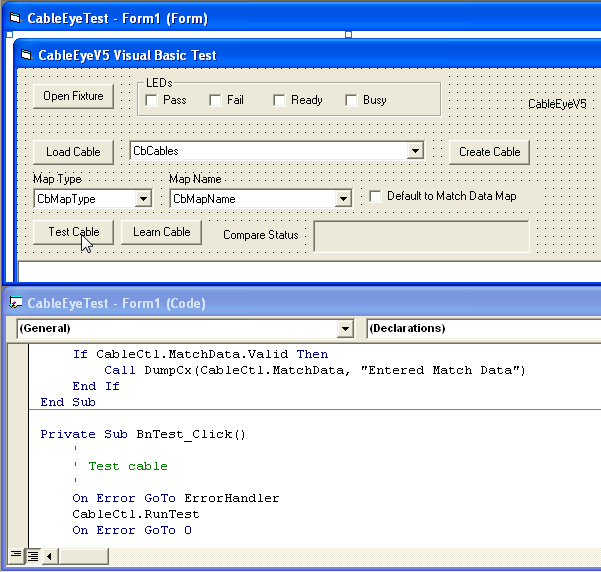Click the On Error GoTo ErrorHandler line

point(176,498)
